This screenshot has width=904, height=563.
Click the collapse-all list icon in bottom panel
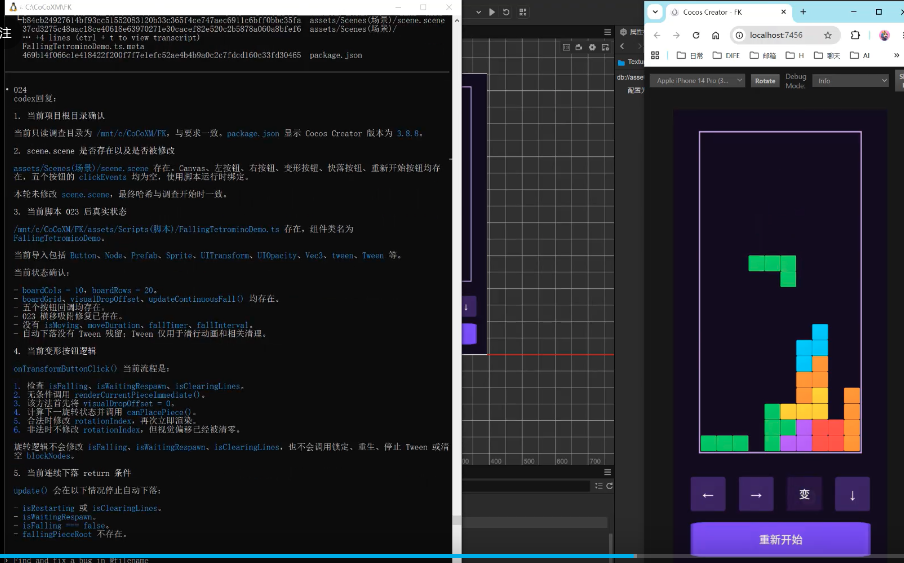click(x=598, y=486)
